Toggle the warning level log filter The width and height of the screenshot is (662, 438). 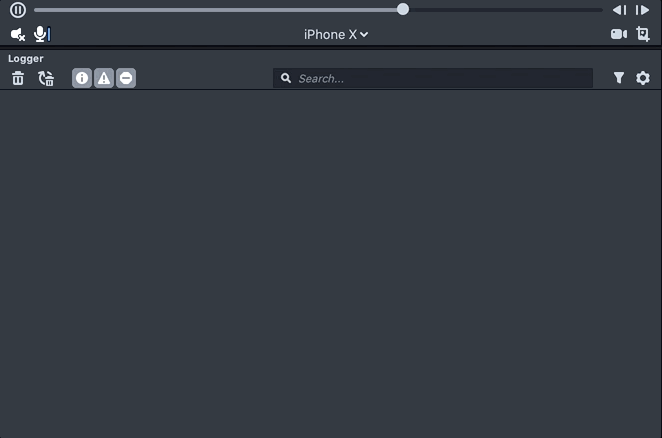(x=104, y=78)
